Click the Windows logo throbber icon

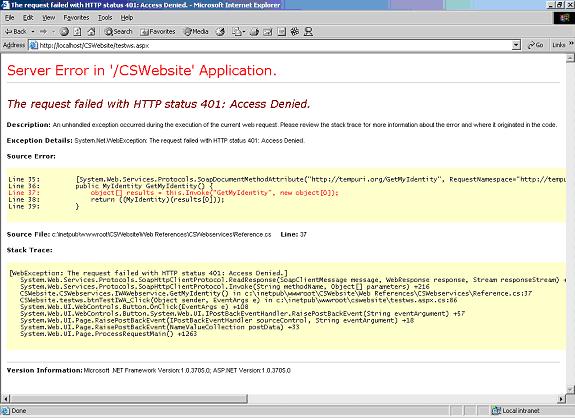click(x=564, y=18)
